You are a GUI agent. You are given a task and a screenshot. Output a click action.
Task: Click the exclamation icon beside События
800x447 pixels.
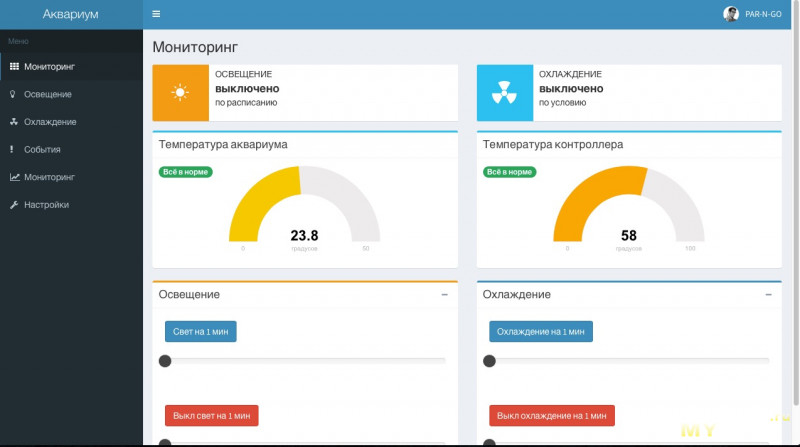pos(13,149)
